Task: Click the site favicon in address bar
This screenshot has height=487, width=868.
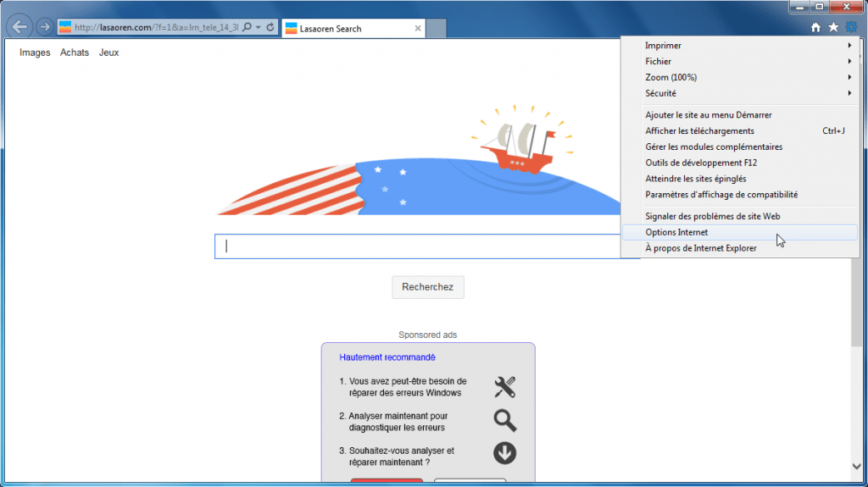Action: pyautogui.click(x=65, y=27)
